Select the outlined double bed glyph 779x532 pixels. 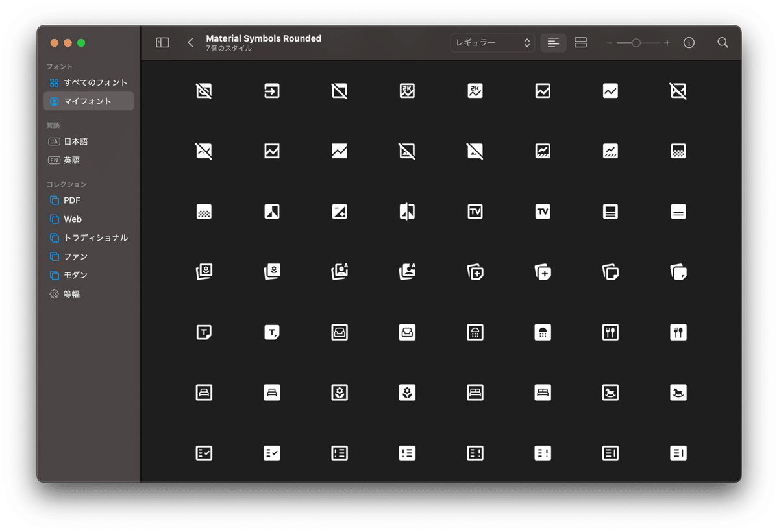tap(475, 393)
